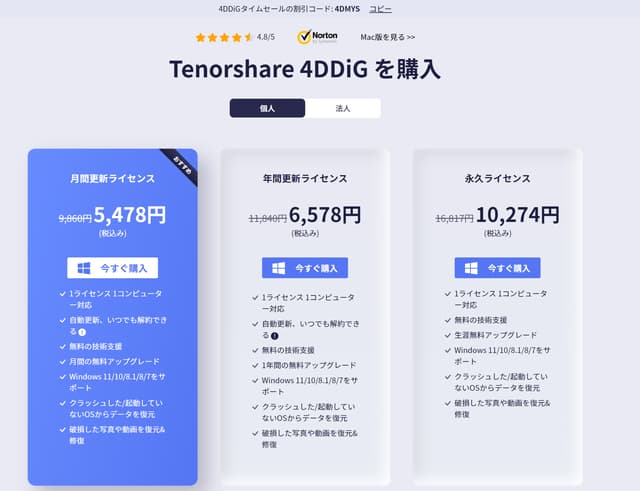Click the crossed-out 9,860円 price

(x=75, y=219)
